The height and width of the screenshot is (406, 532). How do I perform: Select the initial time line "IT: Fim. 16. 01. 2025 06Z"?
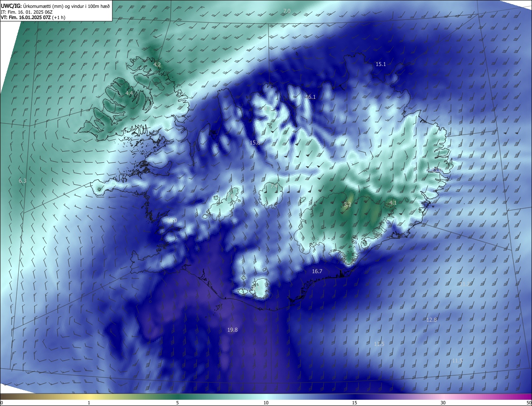(27, 12)
